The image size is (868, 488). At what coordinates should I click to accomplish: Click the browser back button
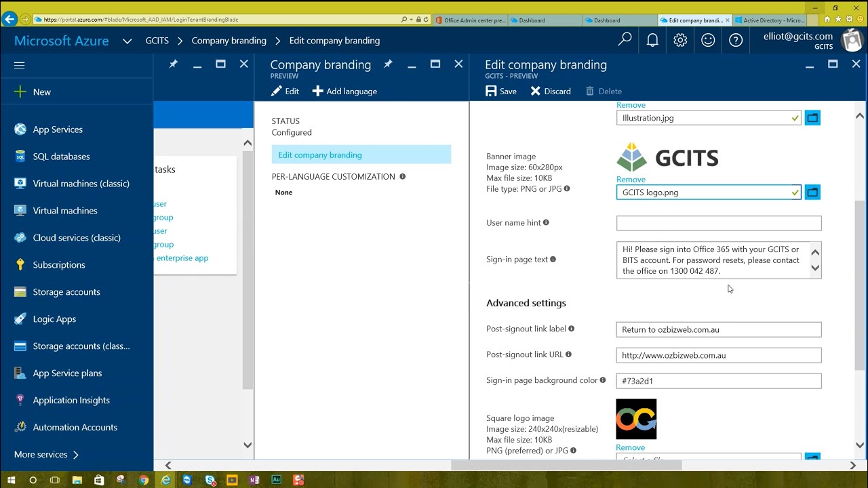click(9, 20)
